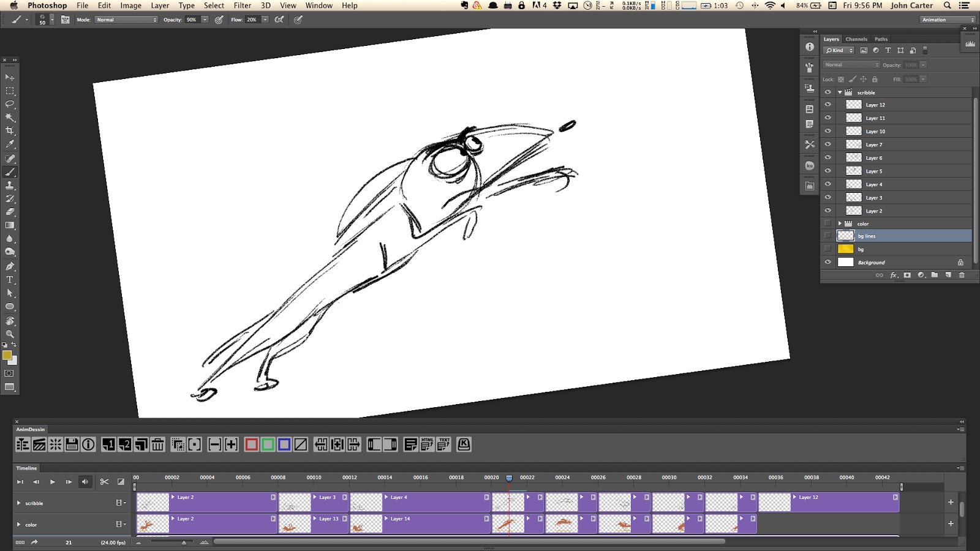Show the yellow bg layer
This screenshot has width=980, height=551.
tap(828, 249)
